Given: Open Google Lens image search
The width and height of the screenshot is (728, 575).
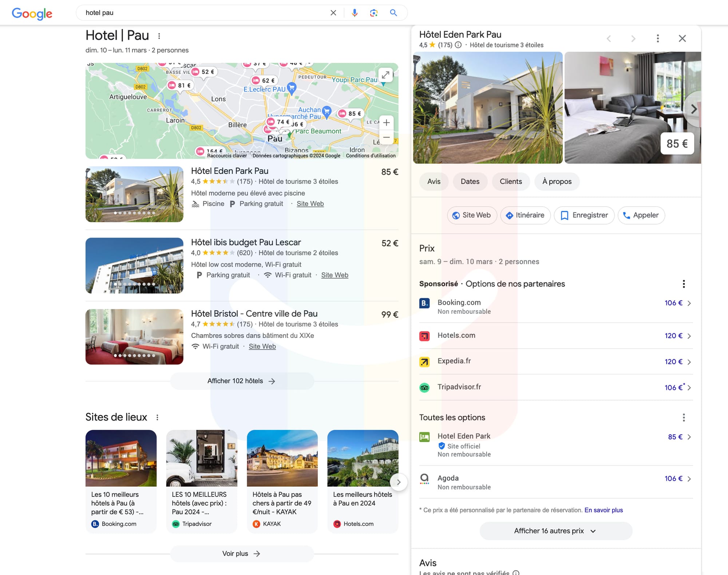Looking at the screenshot, I should (x=373, y=13).
